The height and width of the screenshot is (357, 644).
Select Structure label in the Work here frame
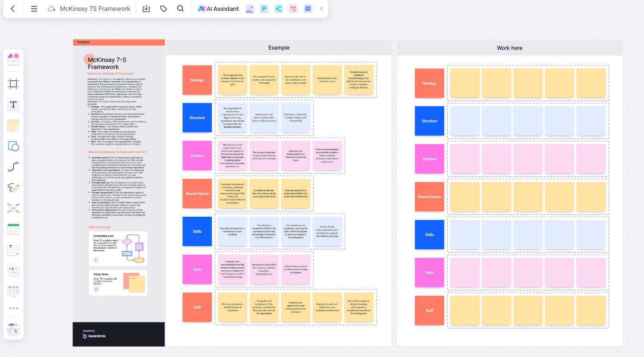tap(430, 121)
